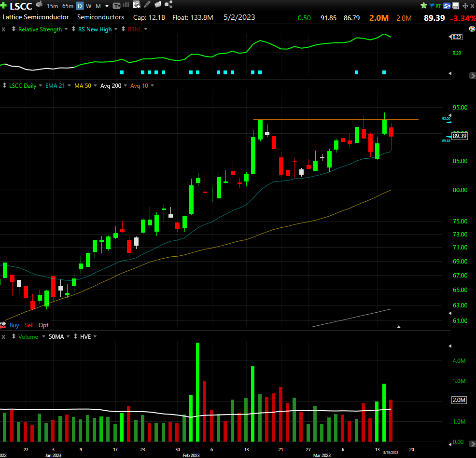476x458 pixels.
Task: Expand the EMA 21 dropdown arrow
Action: coord(69,85)
